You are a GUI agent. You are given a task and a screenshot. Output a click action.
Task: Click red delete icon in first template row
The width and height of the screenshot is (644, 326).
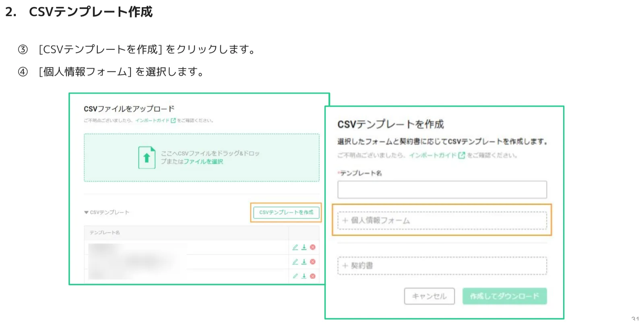coord(313,247)
